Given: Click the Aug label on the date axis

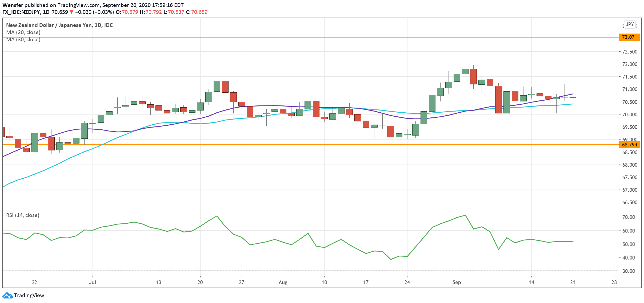Looking at the screenshot, I should [x=283, y=282].
